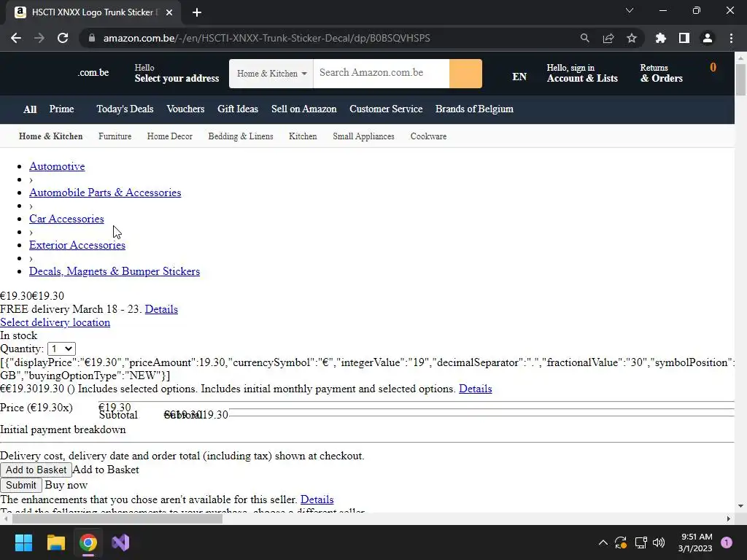
Task: Open the basket showing 0 items
Action: pyautogui.click(x=713, y=68)
